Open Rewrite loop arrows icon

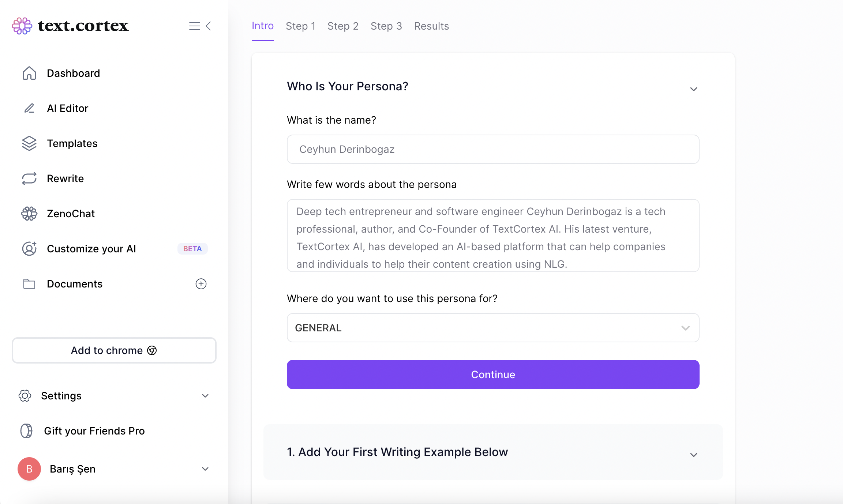tap(29, 178)
